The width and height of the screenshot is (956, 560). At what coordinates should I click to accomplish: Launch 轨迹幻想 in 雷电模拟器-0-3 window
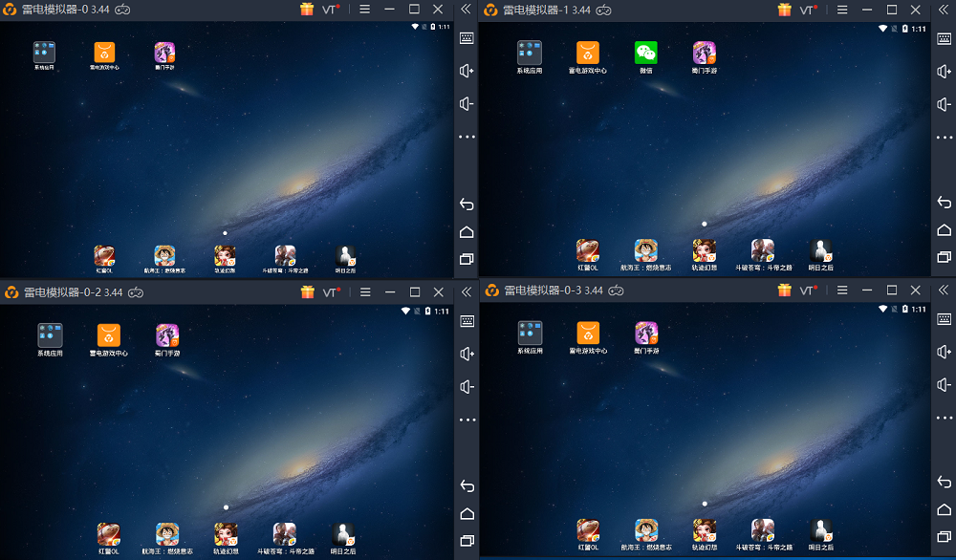click(x=705, y=530)
